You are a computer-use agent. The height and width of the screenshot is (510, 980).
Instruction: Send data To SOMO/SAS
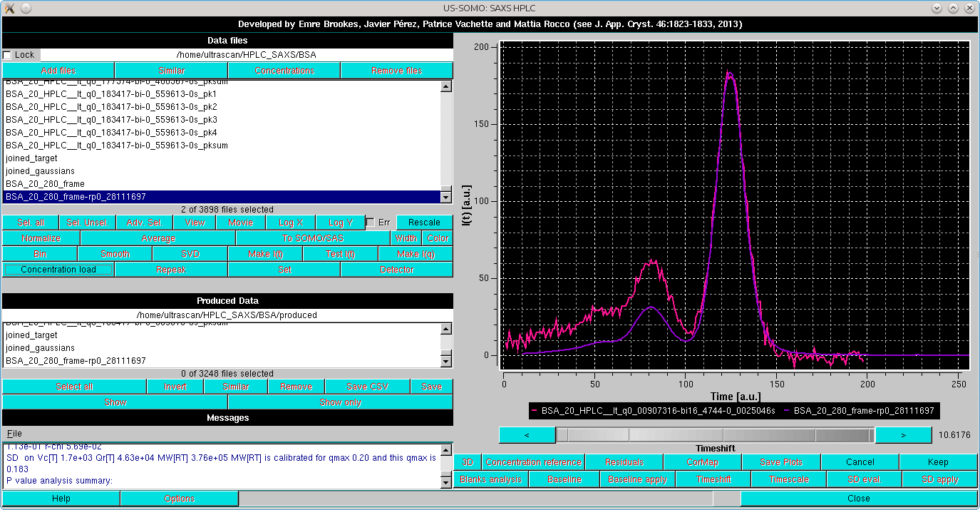click(x=314, y=238)
